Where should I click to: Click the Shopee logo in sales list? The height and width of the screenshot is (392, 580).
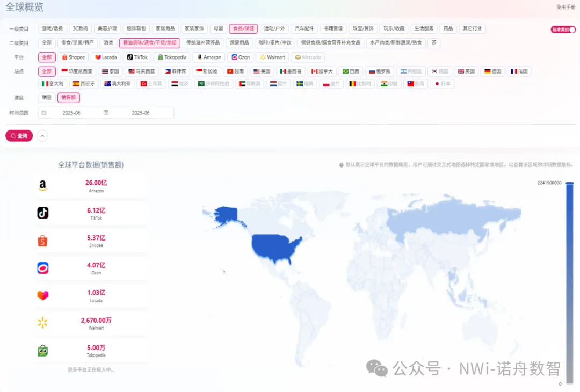(x=43, y=241)
